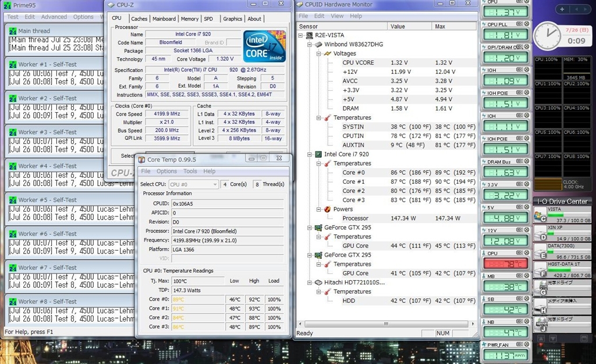This screenshot has width=596, height=364.
Task: Collapse the Voltages tree section
Action: click(x=319, y=53)
